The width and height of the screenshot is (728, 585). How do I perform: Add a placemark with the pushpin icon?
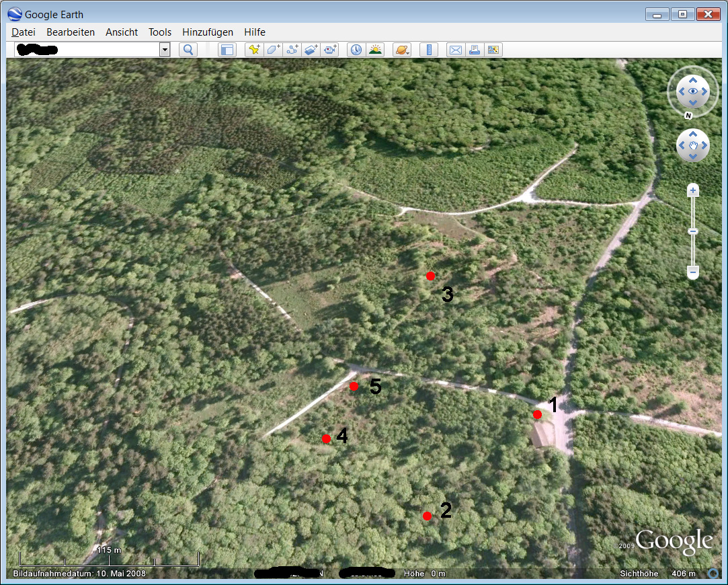point(253,50)
